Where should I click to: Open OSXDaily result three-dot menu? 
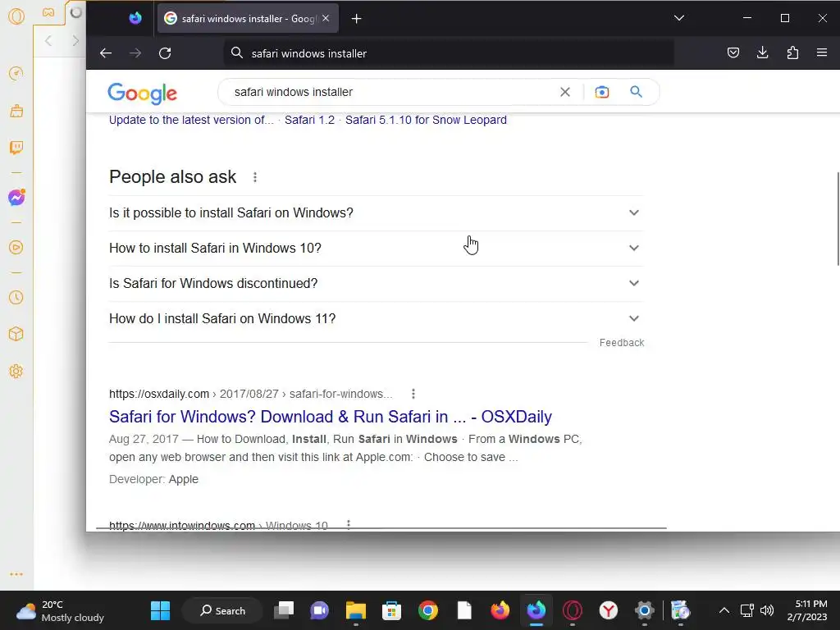[x=413, y=395]
